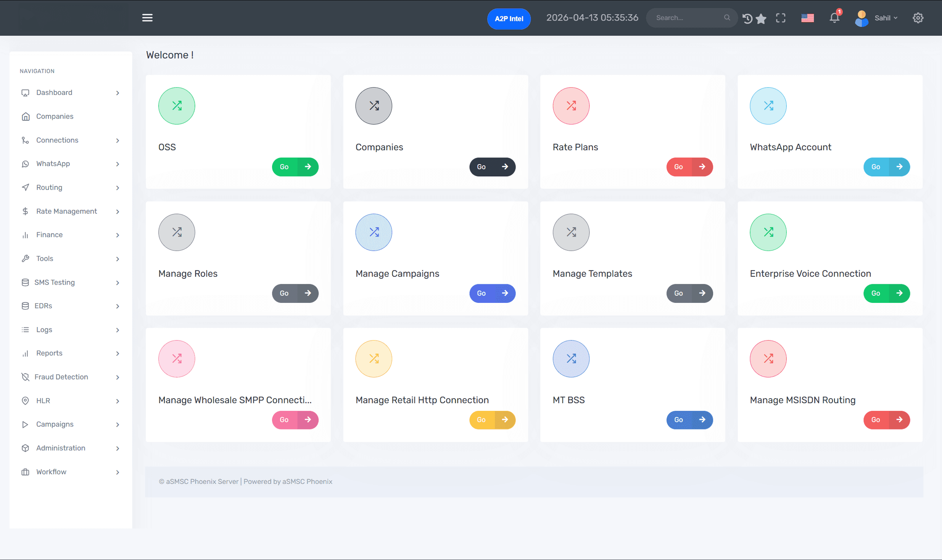Viewport: 942px width, 560px height.
Task: Open the Workflow menu item
Action: tap(71, 472)
